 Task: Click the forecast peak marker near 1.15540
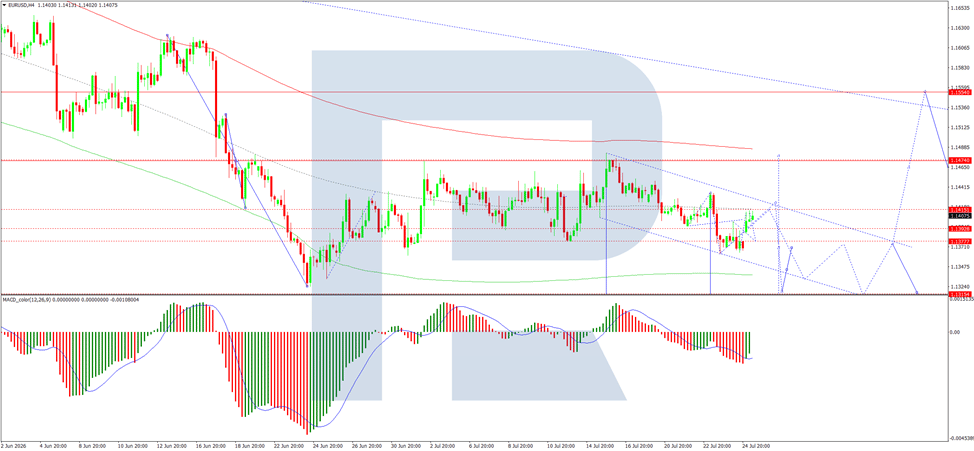(926, 91)
